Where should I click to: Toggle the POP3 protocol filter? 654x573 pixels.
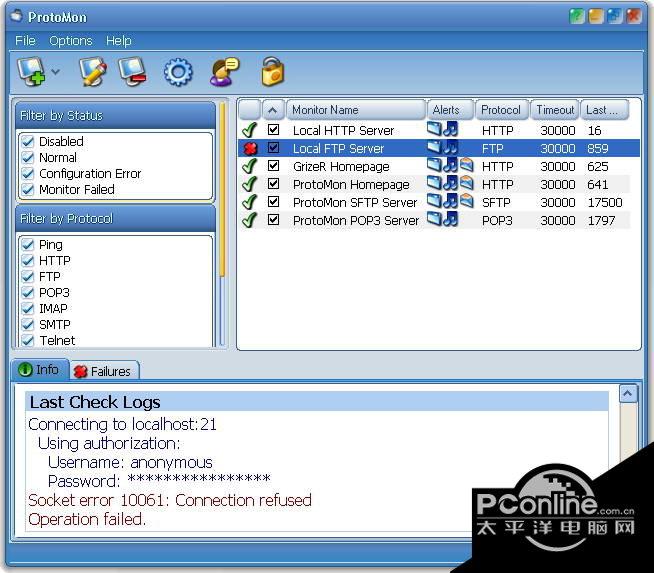click(28, 292)
